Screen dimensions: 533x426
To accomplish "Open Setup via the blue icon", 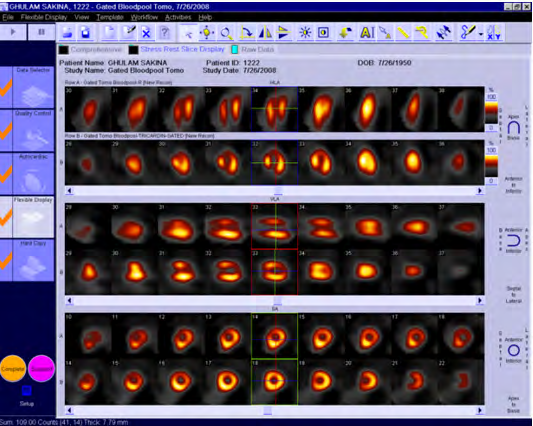I will [27, 391].
